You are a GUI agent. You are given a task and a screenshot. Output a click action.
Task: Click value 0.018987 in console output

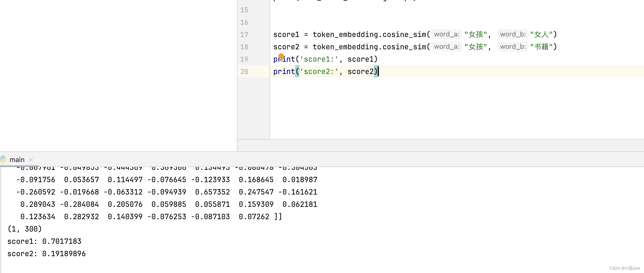(300, 180)
